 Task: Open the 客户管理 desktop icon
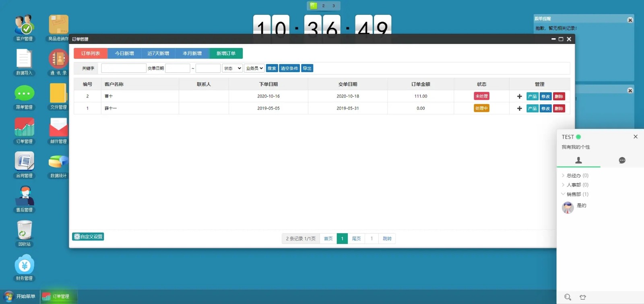pyautogui.click(x=24, y=25)
